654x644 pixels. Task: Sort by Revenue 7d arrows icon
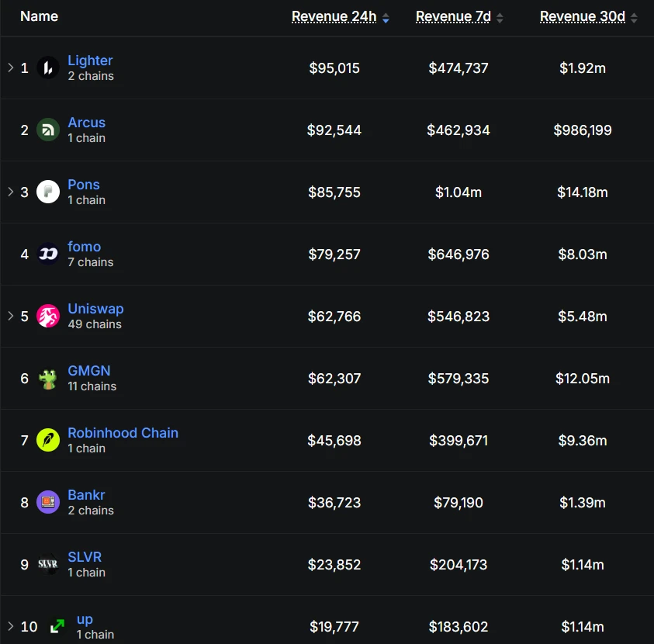point(500,18)
